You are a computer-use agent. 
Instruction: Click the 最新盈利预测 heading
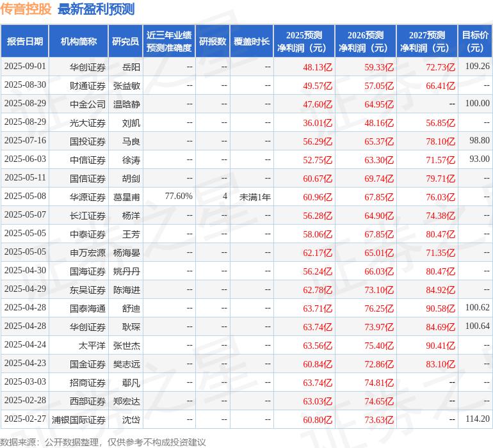click(x=96, y=9)
